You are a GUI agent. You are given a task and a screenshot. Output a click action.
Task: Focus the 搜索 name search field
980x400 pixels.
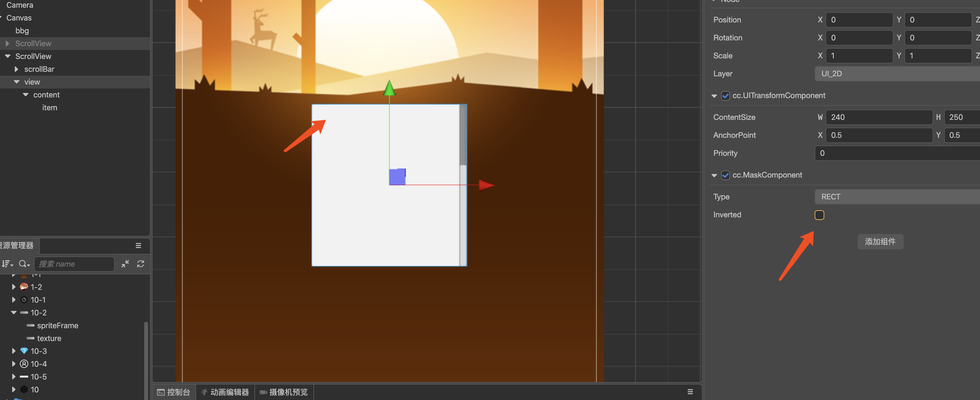click(74, 264)
